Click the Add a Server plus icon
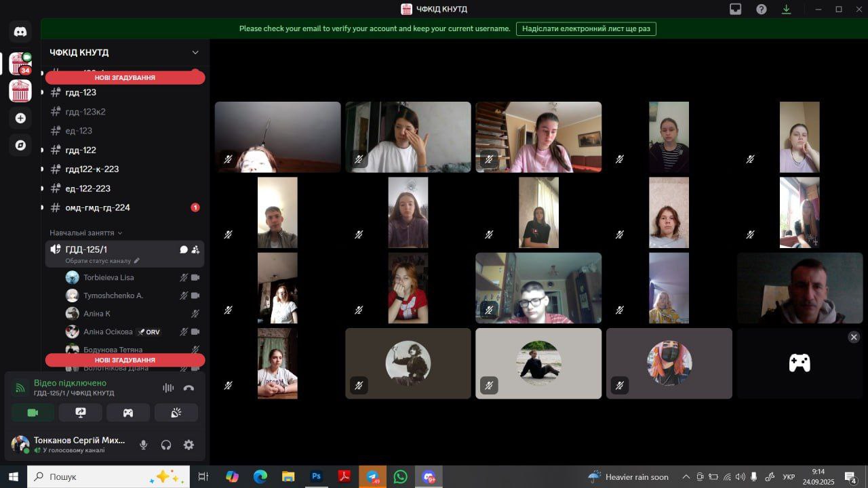Viewport: 868px width, 488px height. pos(20,118)
